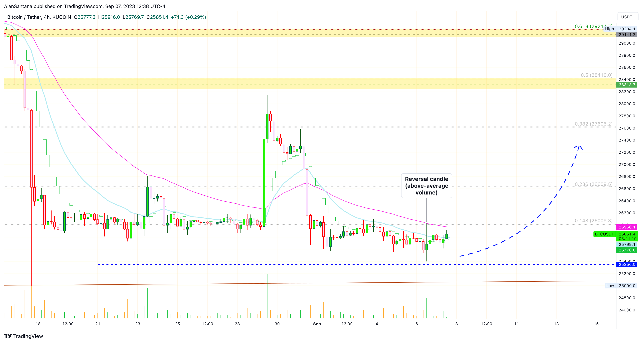Screen dimensions: 644x343
Task: Click the 25851.4 current price label
Action: [627, 234]
